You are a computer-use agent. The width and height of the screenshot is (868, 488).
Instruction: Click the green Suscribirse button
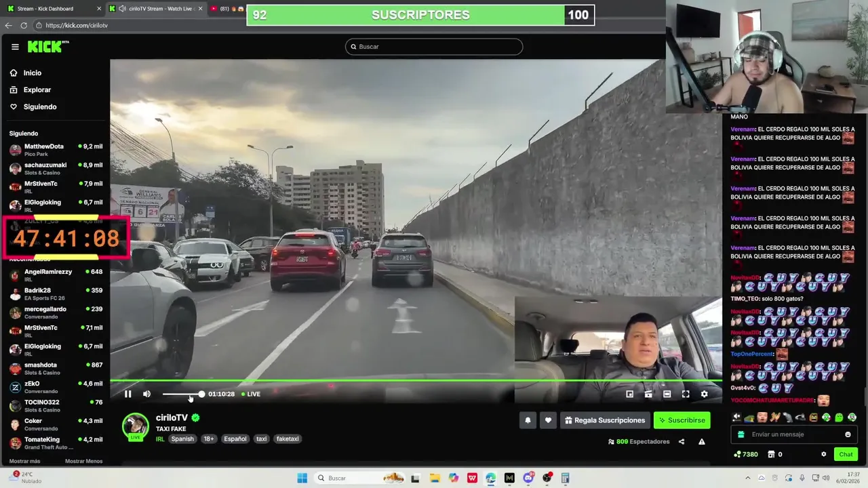682,420
